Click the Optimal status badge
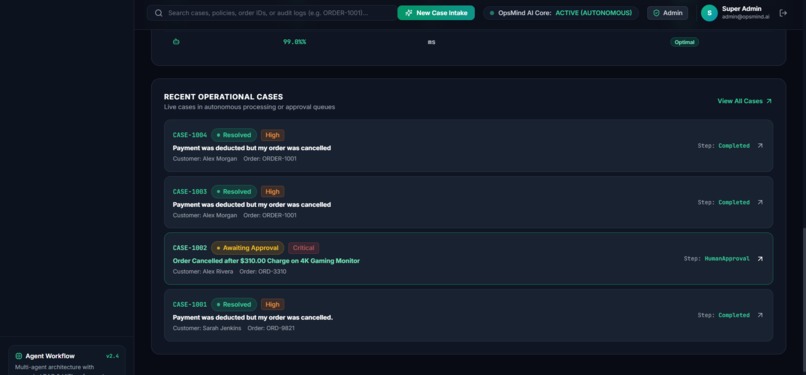Image resolution: width=806 pixels, height=375 pixels. (x=684, y=42)
